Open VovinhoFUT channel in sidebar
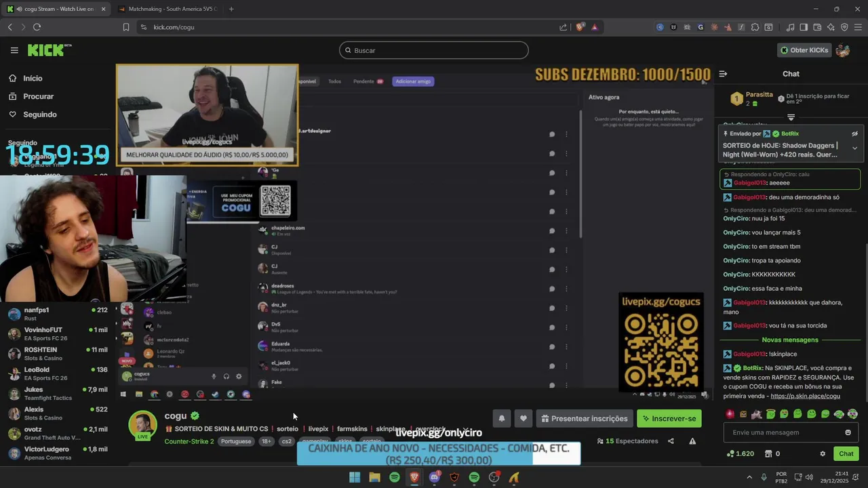The image size is (868, 488). (x=58, y=333)
